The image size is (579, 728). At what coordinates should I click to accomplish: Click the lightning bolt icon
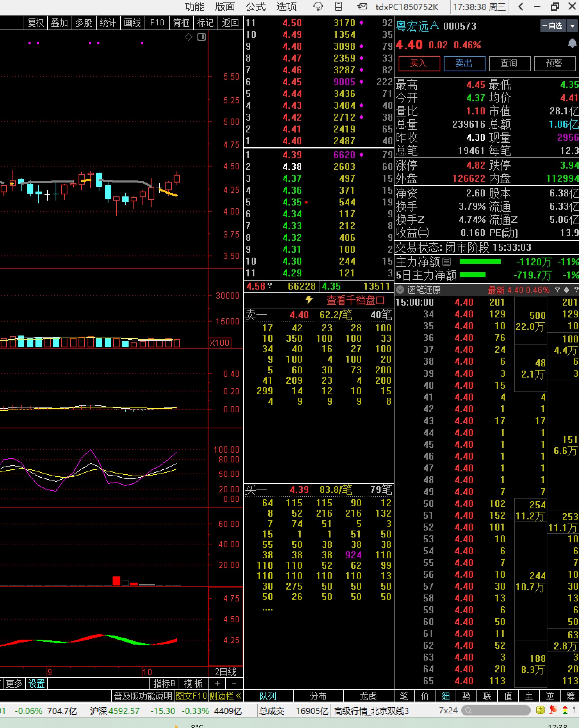309,300
